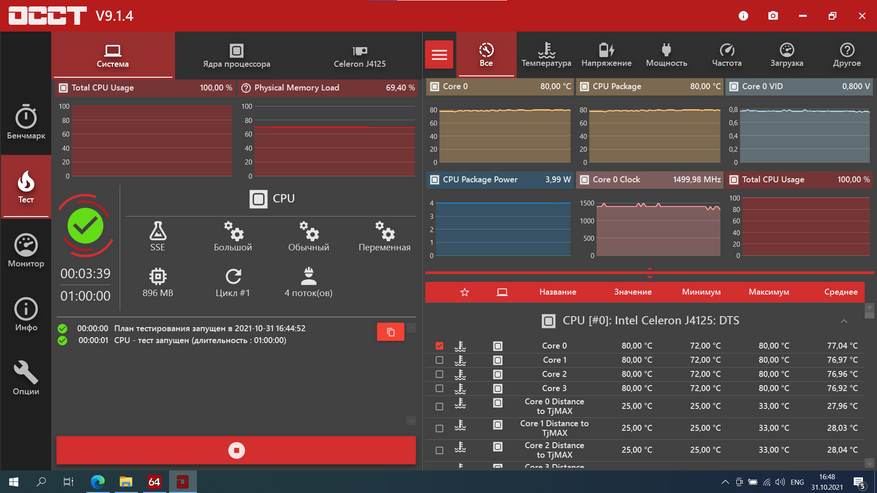The image size is (877, 493).
Task: Check the Core 1 graph checkbox
Action: pos(439,360)
